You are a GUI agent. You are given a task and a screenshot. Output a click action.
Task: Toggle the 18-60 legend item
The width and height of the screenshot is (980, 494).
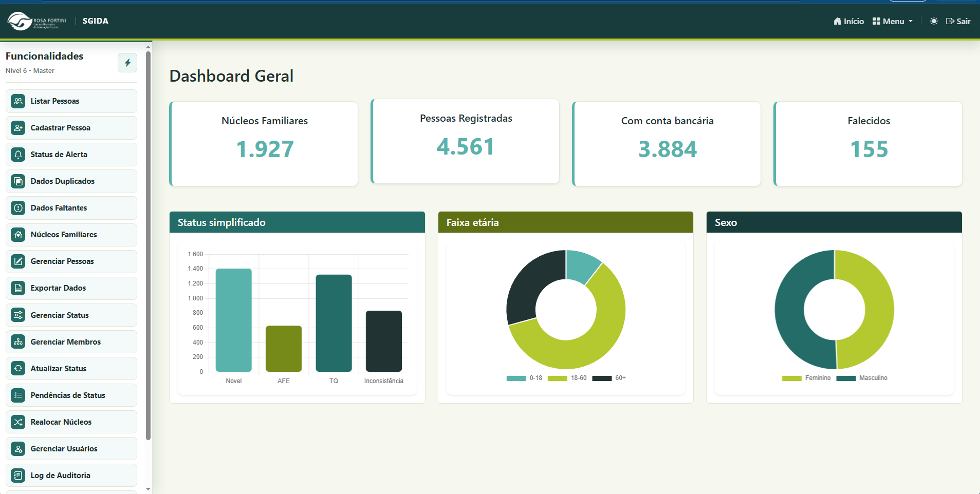tap(567, 378)
